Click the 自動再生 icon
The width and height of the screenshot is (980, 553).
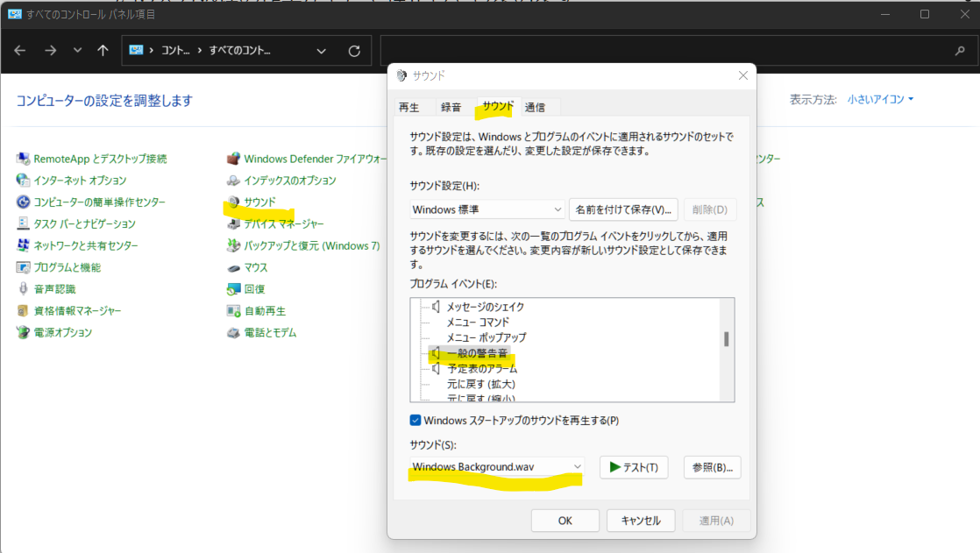[x=233, y=311]
